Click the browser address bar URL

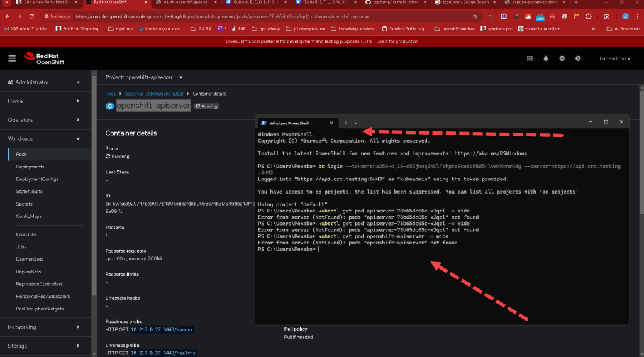pos(223,17)
